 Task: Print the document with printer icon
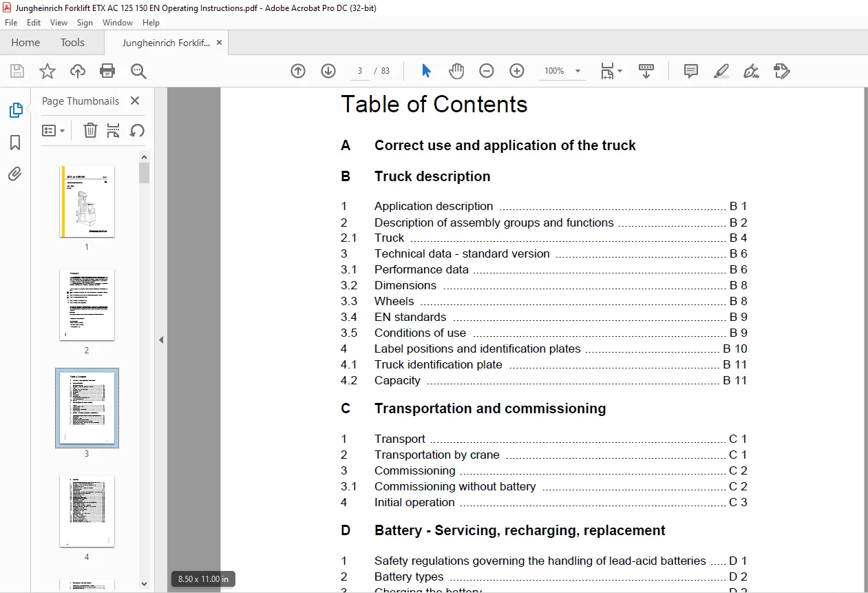(107, 71)
